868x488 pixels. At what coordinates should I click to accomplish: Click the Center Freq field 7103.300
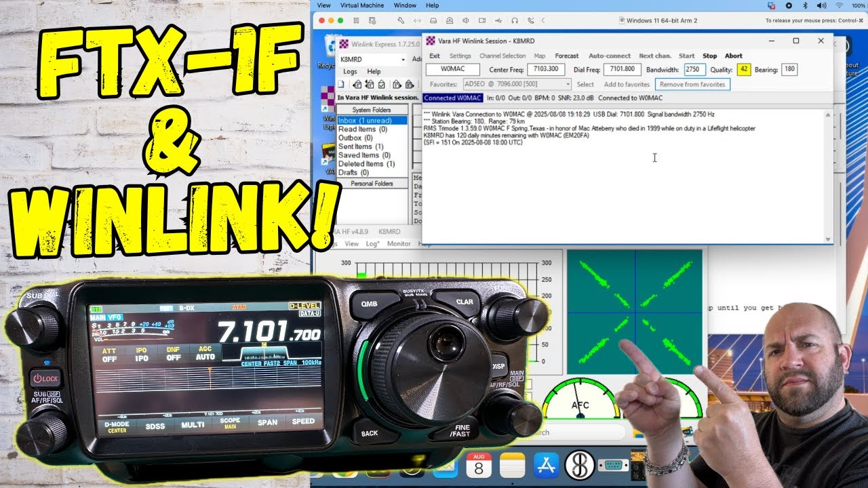546,69
